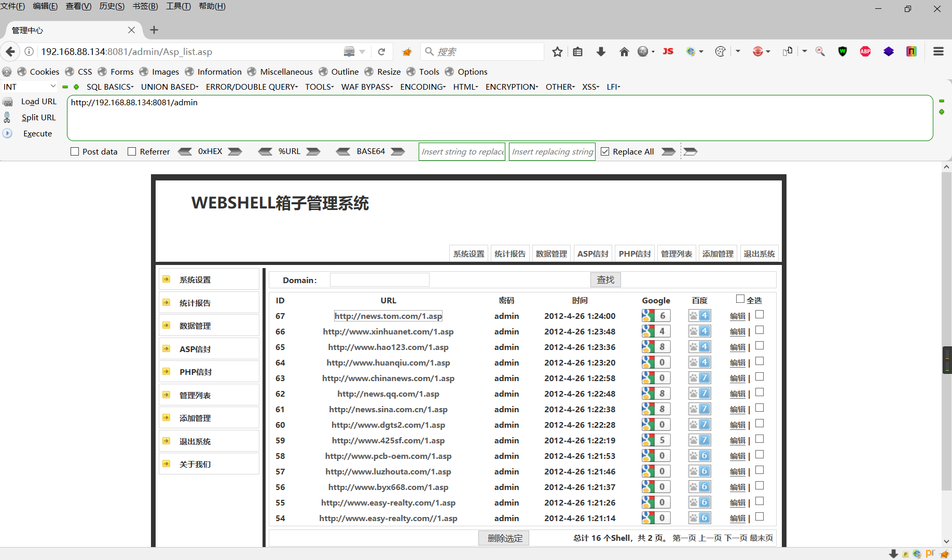Click the HackBar Execute play icon
The image size is (952, 560).
point(7,133)
